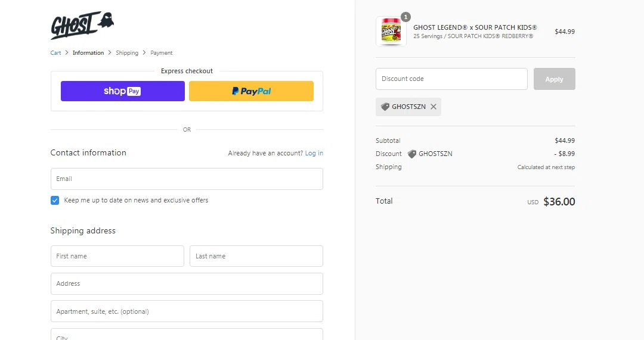Click the product thumbnail image
The width and height of the screenshot is (644, 340).
click(x=391, y=32)
